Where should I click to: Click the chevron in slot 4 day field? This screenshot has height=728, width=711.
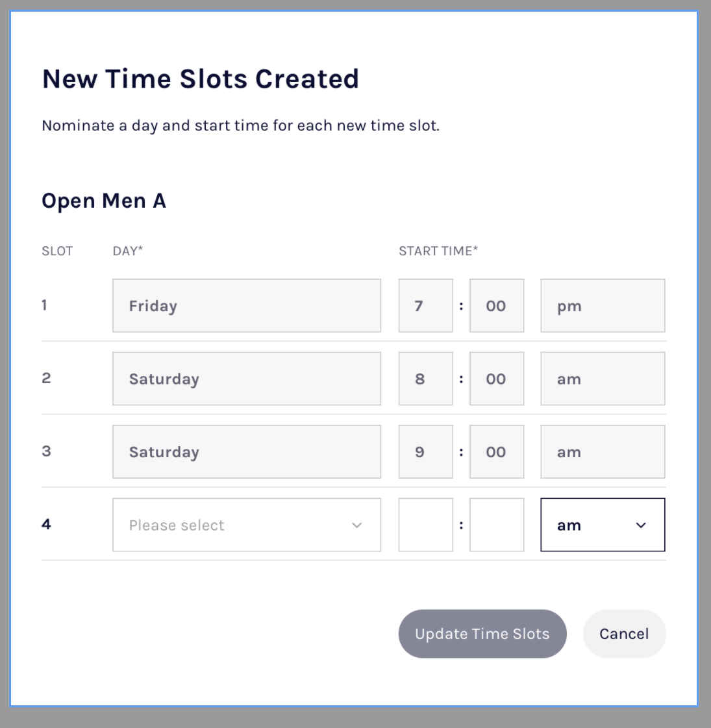pyautogui.click(x=356, y=525)
